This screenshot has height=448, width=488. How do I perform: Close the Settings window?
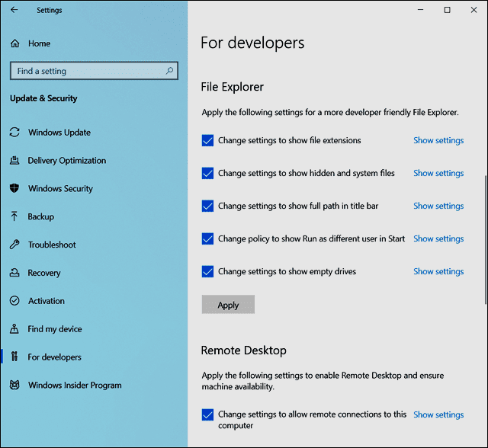(474, 10)
